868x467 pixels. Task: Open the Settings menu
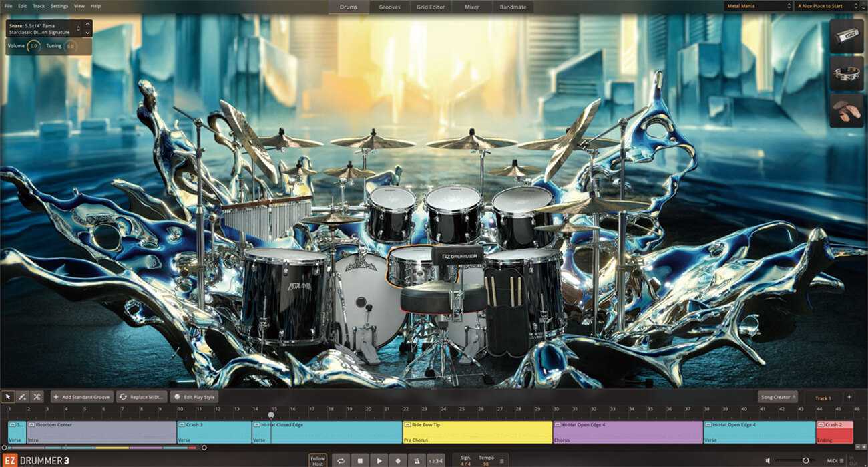pyautogui.click(x=59, y=6)
